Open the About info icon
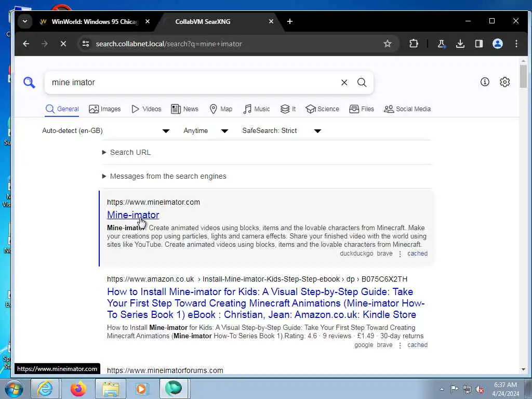The height and width of the screenshot is (399, 532). 485,82
